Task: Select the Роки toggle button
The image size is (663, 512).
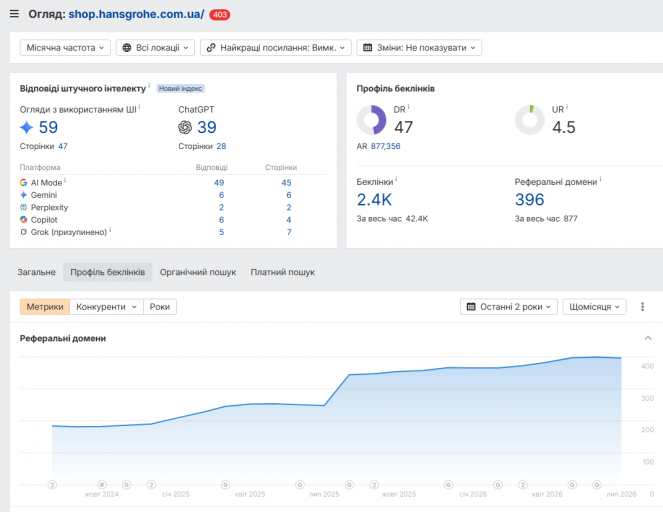Action: 160,307
